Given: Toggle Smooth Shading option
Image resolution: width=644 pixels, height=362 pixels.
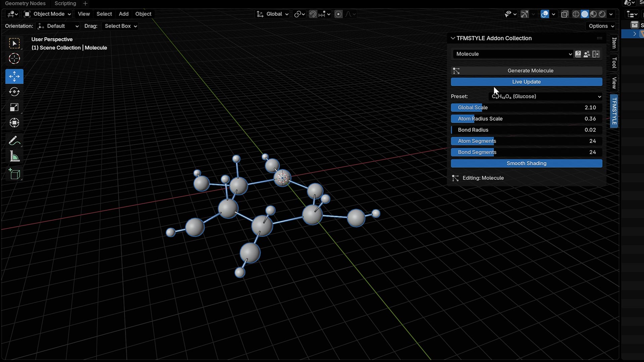Looking at the screenshot, I should click(526, 163).
